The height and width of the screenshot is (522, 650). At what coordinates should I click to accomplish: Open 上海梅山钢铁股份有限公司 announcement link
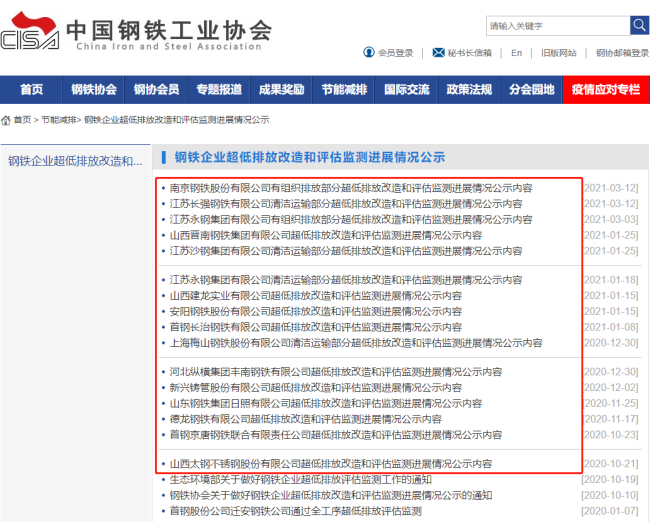tap(356, 343)
